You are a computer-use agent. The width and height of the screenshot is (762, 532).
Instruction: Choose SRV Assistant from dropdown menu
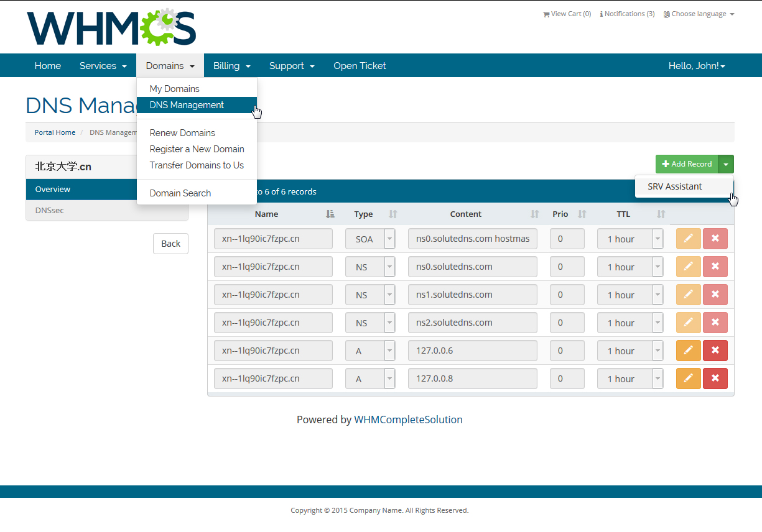click(x=674, y=186)
